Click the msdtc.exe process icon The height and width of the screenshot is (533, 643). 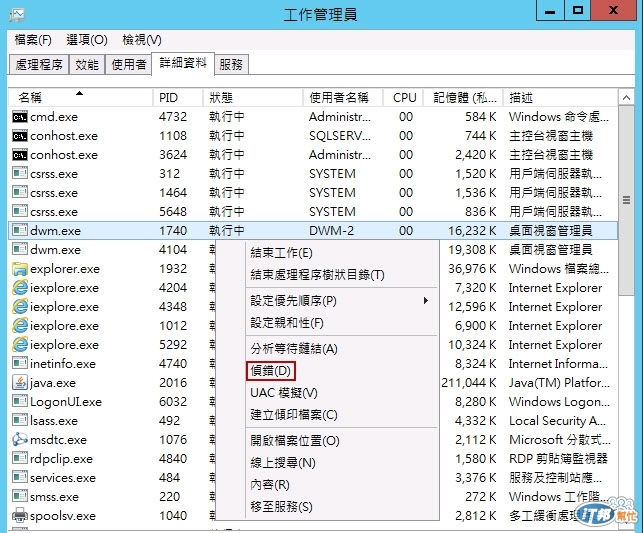pyautogui.click(x=20, y=440)
